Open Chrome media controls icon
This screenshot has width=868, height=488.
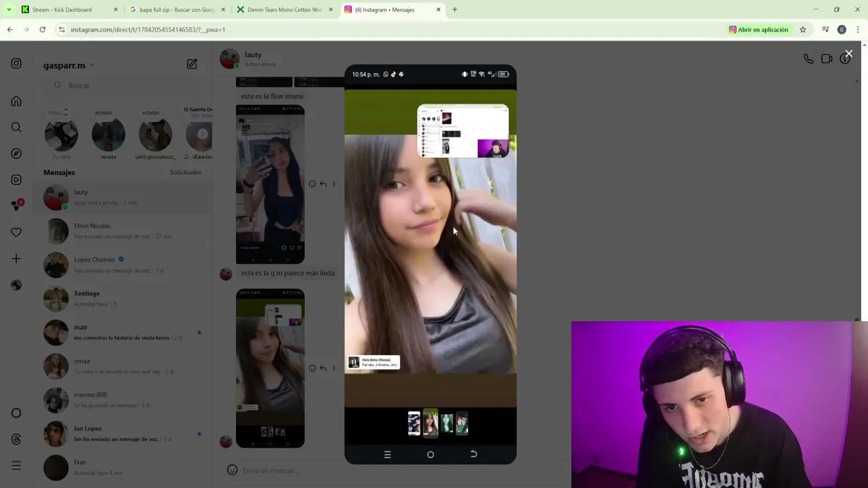tap(825, 29)
